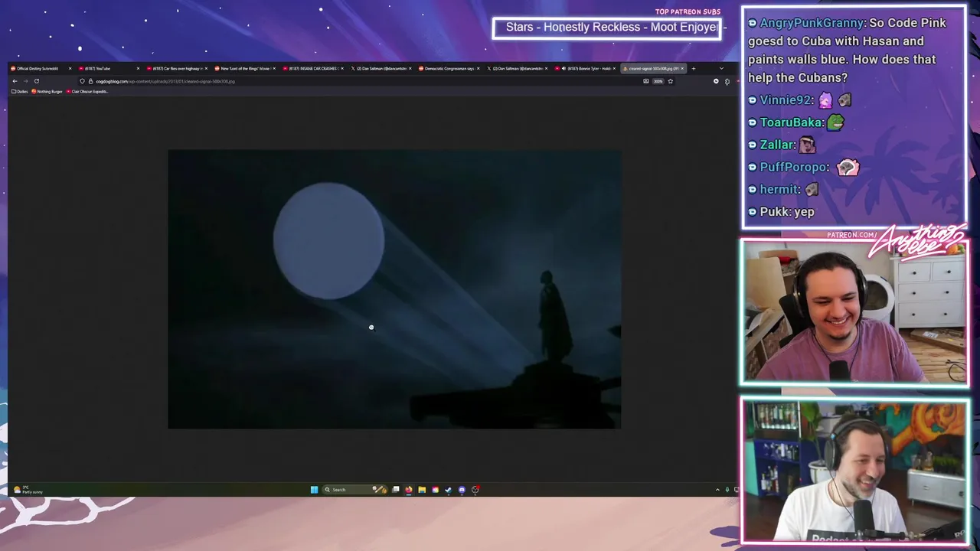Expand the list-all-tabs chevron
This screenshot has width=980, height=551.
click(721, 68)
